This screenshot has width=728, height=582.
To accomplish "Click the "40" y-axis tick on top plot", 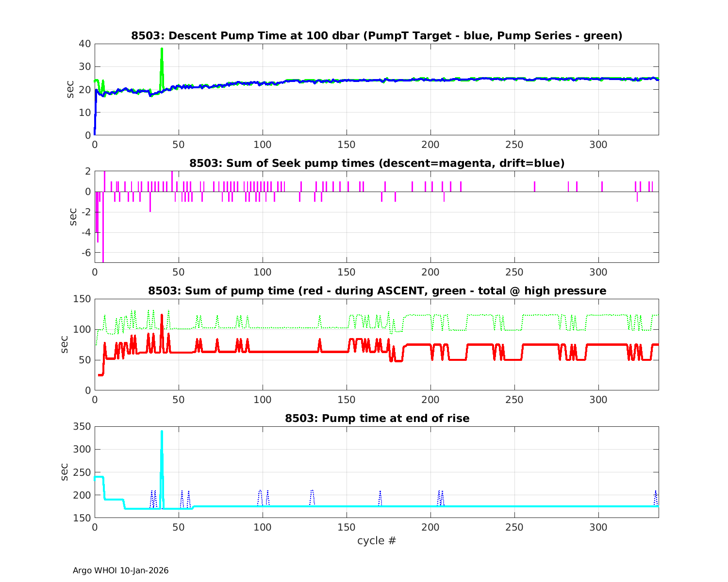I will pos(84,44).
